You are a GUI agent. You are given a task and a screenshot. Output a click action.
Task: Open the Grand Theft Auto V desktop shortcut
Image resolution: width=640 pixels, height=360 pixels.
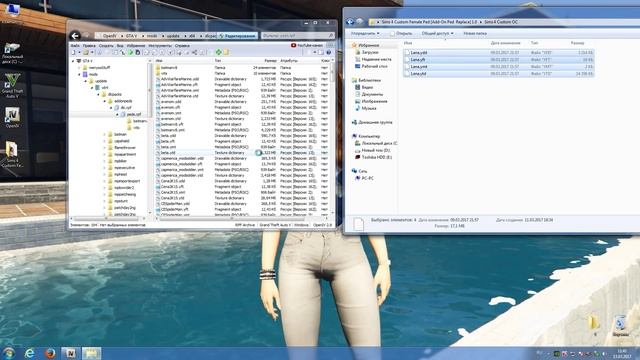coord(12,85)
